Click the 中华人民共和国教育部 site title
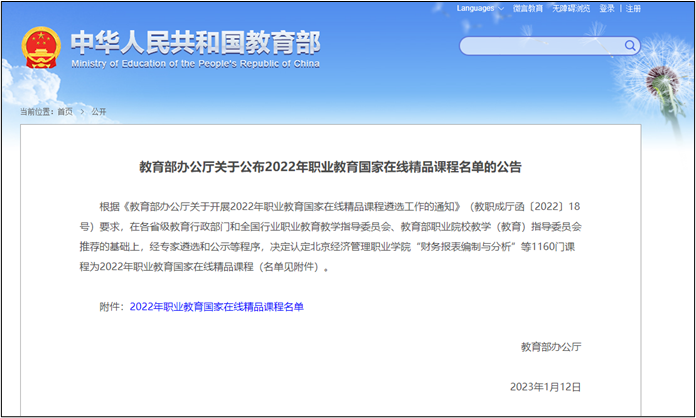This screenshot has height=418, width=696. (x=196, y=43)
